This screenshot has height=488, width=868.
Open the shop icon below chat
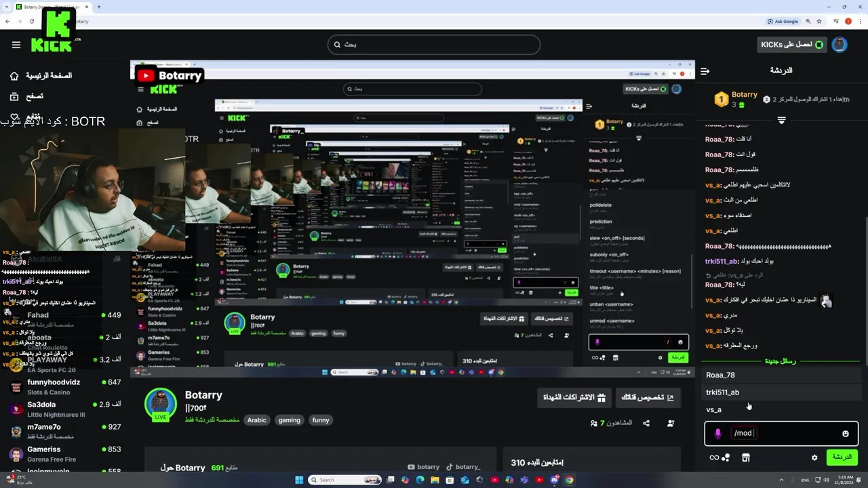pyautogui.click(x=746, y=457)
